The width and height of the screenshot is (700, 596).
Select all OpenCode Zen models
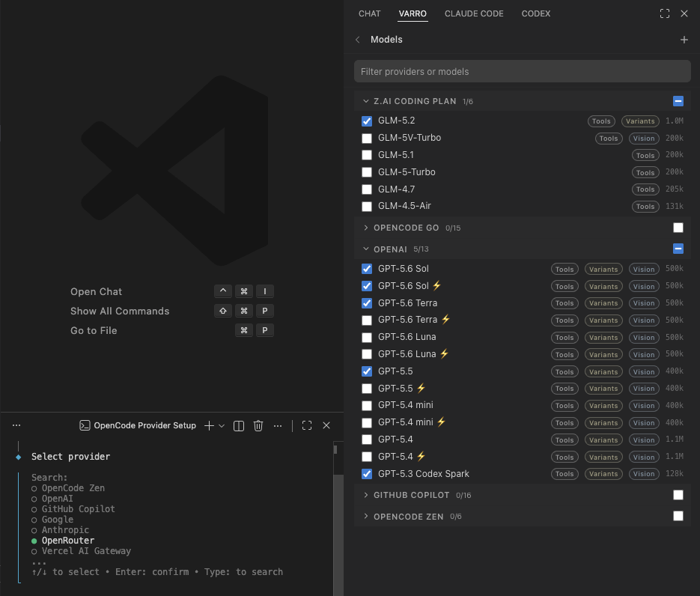click(678, 517)
